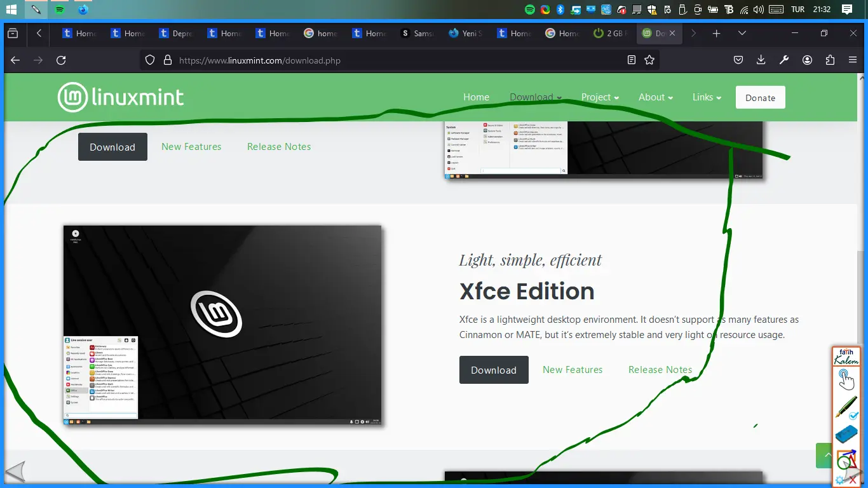Reload the Linux Mint download page
This screenshot has height=488, width=868.
coord(61,60)
